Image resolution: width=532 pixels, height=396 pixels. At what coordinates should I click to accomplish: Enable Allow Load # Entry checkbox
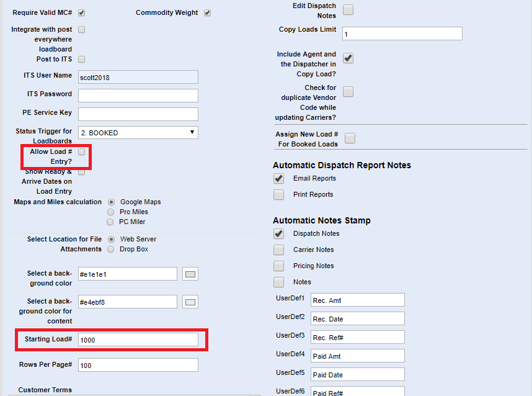pos(82,151)
